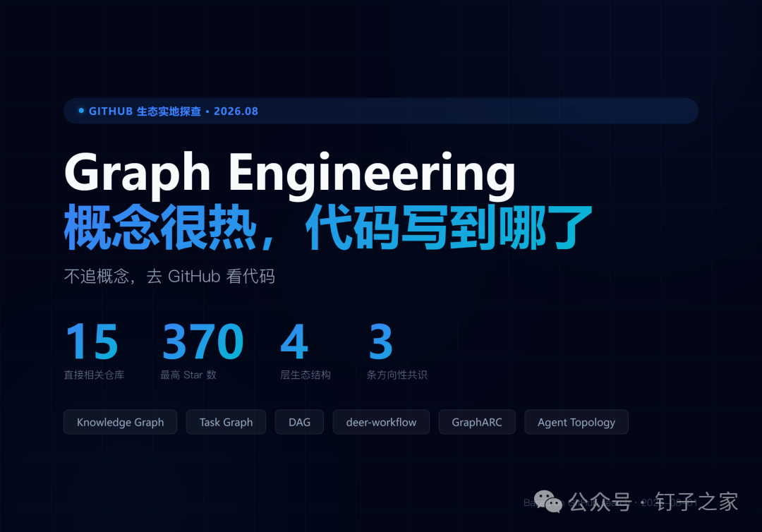The width and height of the screenshot is (762, 532).
Task: Click the number 15 statistic
Action: pyautogui.click(x=92, y=341)
